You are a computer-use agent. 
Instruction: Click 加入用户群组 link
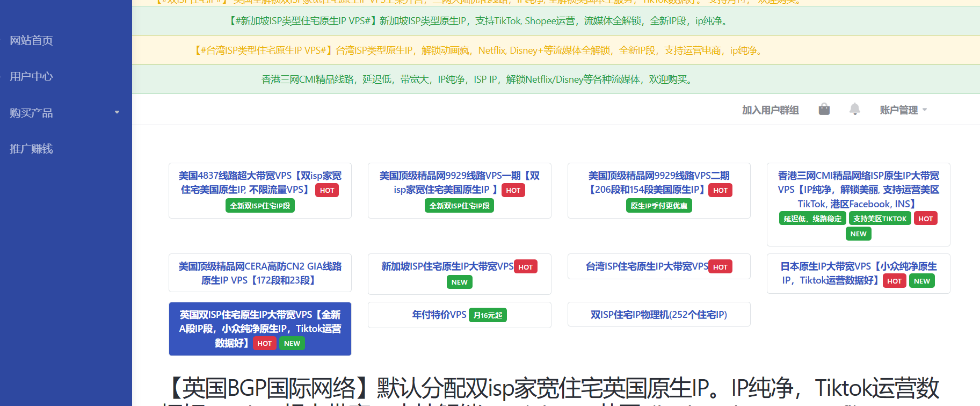[770, 110]
